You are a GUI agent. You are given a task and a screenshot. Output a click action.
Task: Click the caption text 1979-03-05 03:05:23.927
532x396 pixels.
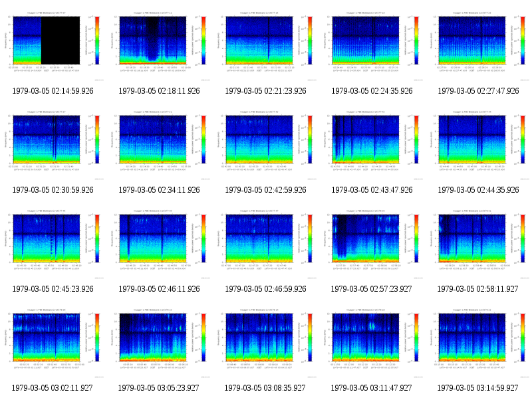(x=158, y=388)
